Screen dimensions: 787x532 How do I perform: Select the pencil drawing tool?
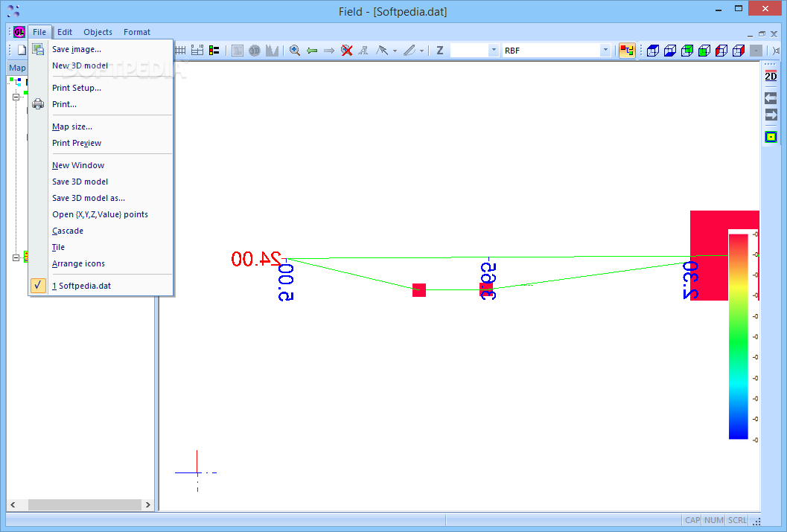(410, 50)
